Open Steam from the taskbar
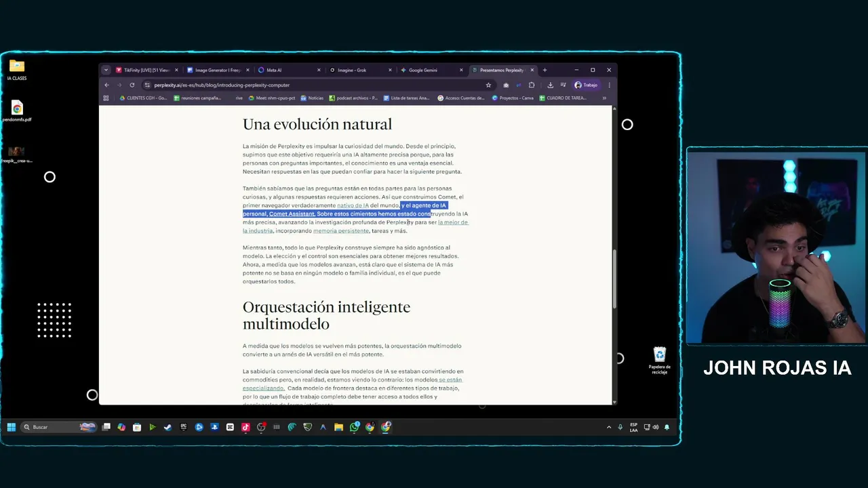Screen dimensions: 868x488 click(167, 427)
